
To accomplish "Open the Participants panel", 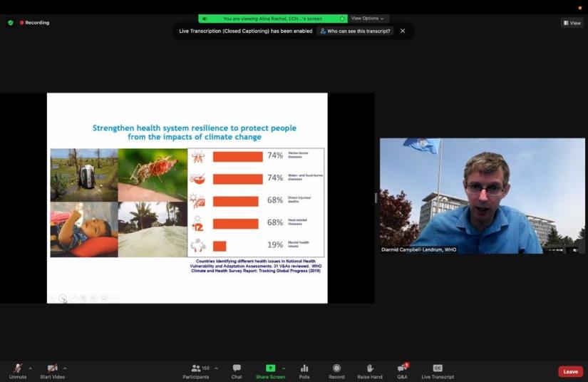I will point(196,371).
